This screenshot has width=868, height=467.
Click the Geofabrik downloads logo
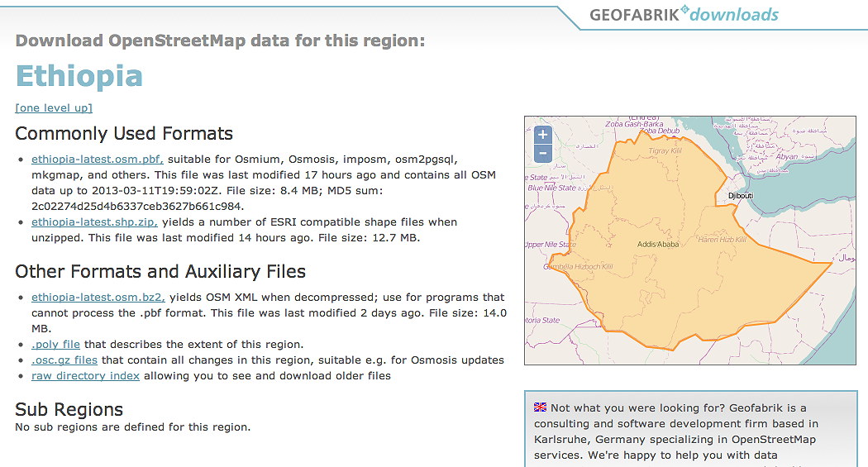[684, 15]
